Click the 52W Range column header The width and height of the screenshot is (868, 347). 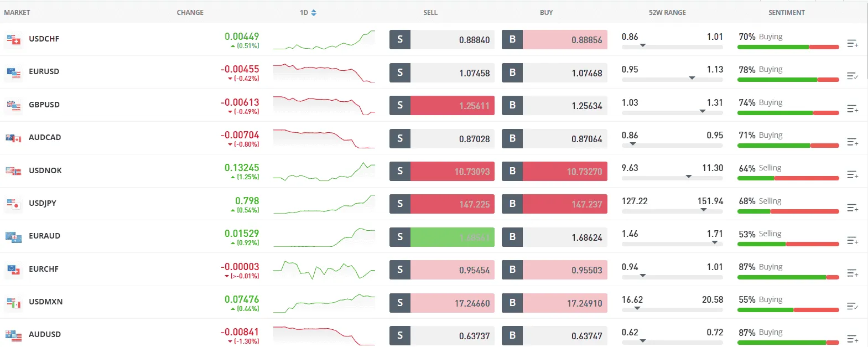[x=667, y=13]
